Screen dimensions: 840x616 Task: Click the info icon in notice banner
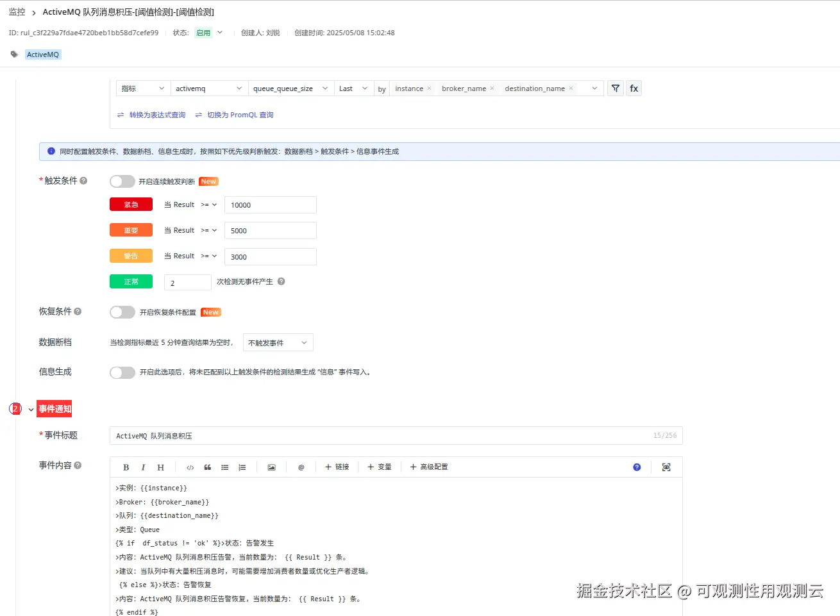[x=51, y=151]
